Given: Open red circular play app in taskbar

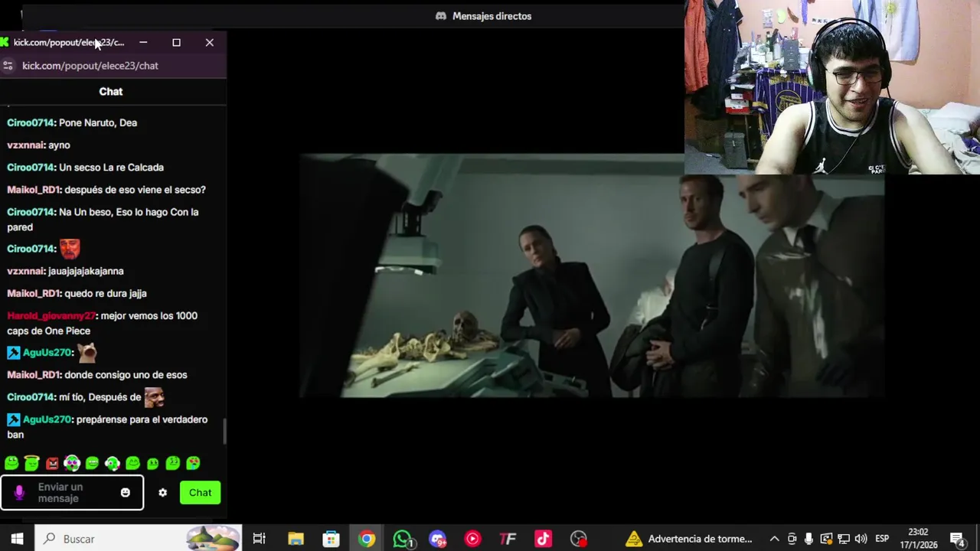Looking at the screenshot, I should coord(472,539).
